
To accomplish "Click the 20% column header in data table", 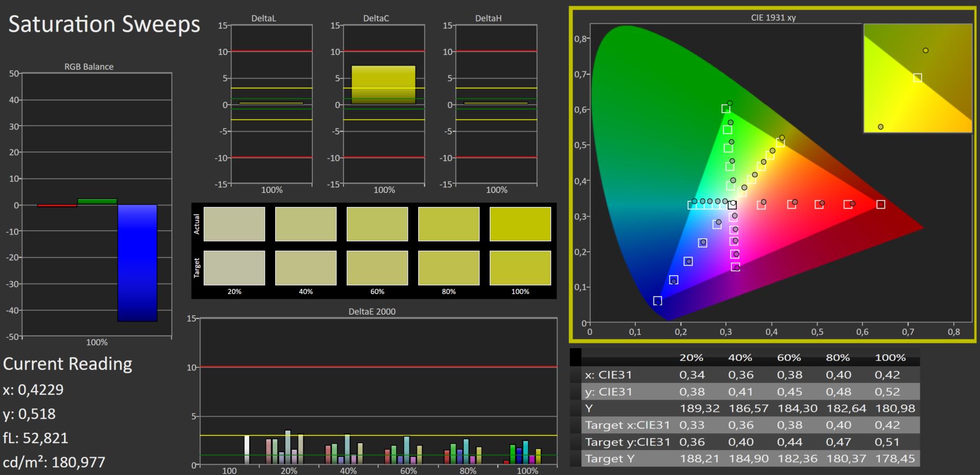I will point(691,357).
